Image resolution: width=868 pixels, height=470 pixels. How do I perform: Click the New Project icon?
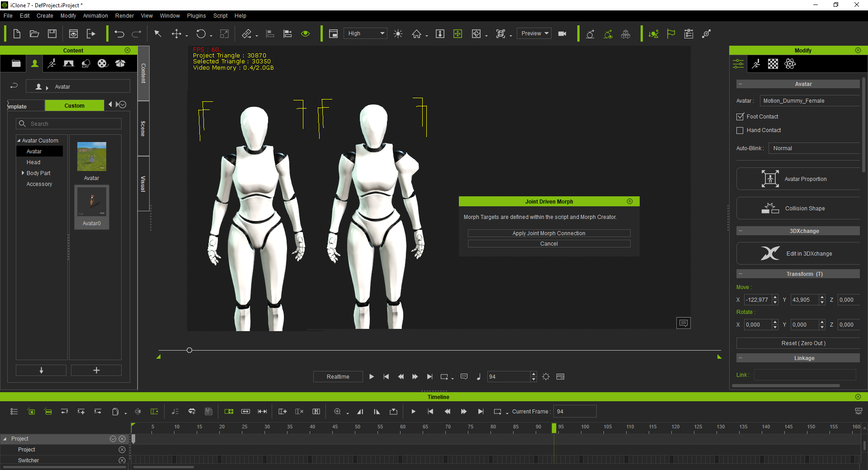17,33
